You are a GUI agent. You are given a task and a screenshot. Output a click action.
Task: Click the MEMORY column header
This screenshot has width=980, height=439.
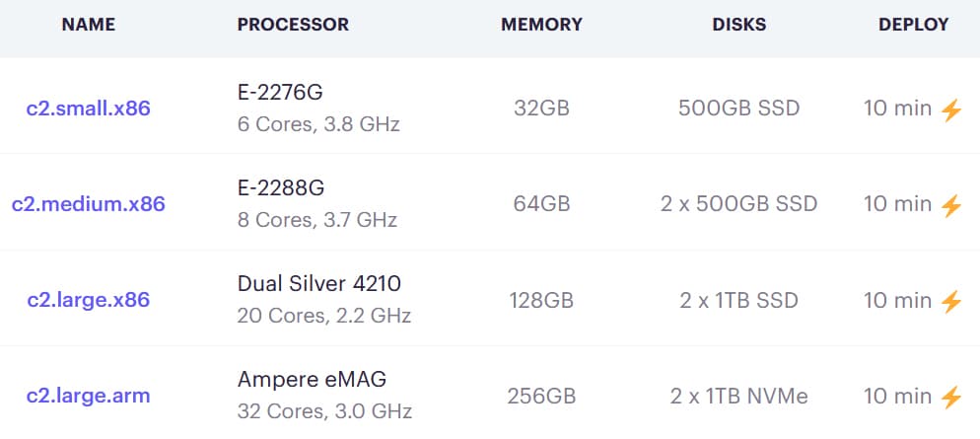pos(541,25)
